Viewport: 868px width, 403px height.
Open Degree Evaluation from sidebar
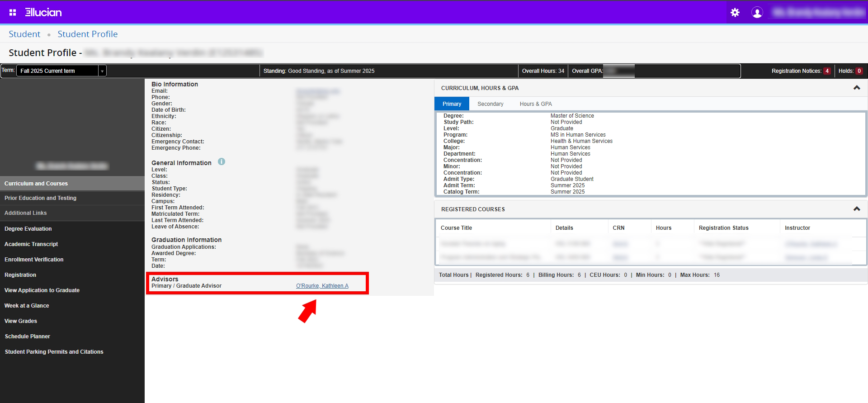pos(28,229)
